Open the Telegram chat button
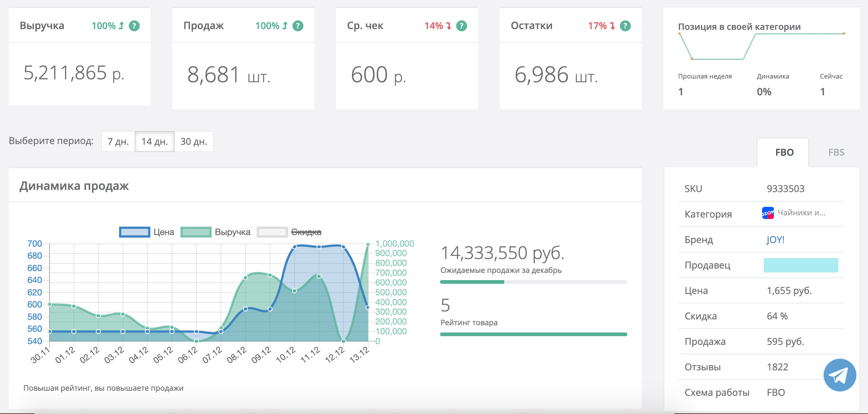 coord(839,375)
